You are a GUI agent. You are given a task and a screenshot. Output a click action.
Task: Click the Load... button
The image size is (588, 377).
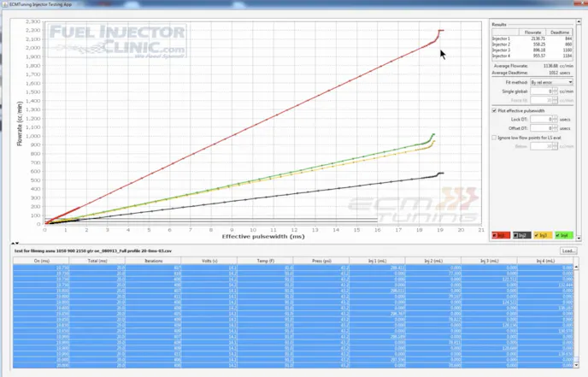tap(567, 251)
